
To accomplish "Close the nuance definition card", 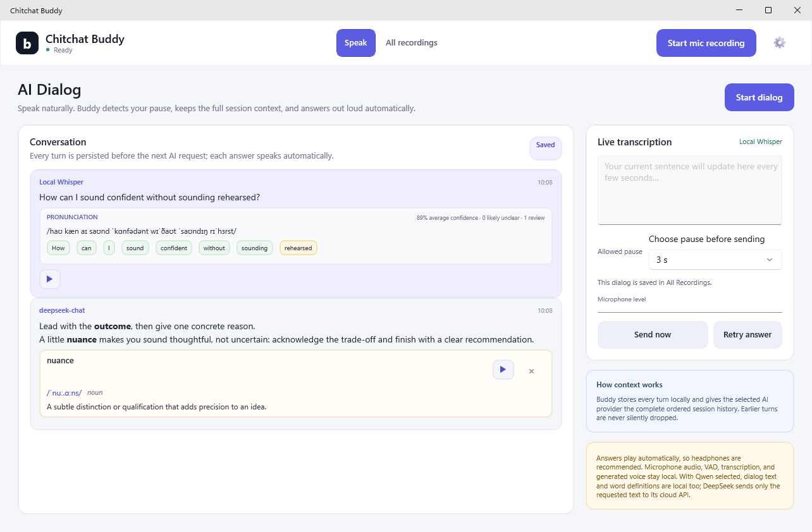I will 531,371.
